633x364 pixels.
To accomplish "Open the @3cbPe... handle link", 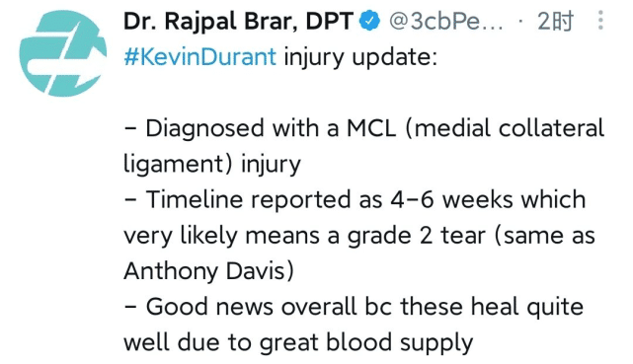I will tap(446, 21).
